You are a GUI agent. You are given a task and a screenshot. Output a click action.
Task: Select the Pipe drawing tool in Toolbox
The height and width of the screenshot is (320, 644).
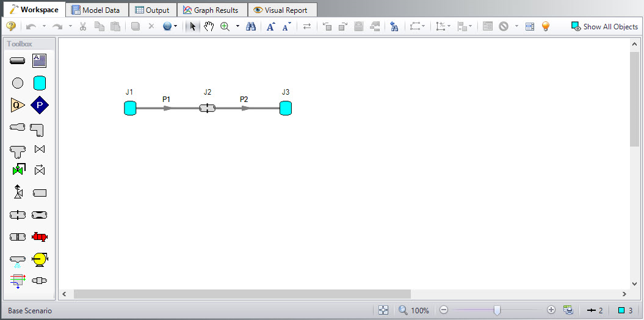coord(18,60)
